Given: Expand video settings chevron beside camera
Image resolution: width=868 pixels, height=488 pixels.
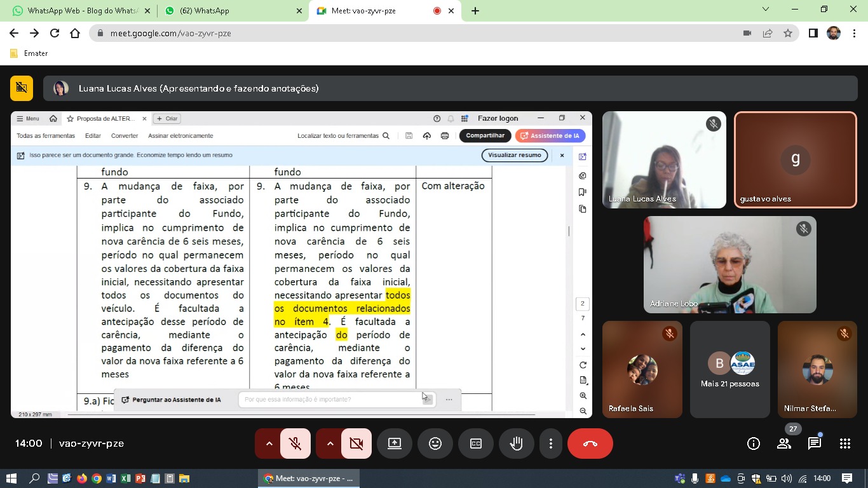Looking at the screenshot, I should tap(330, 444).
